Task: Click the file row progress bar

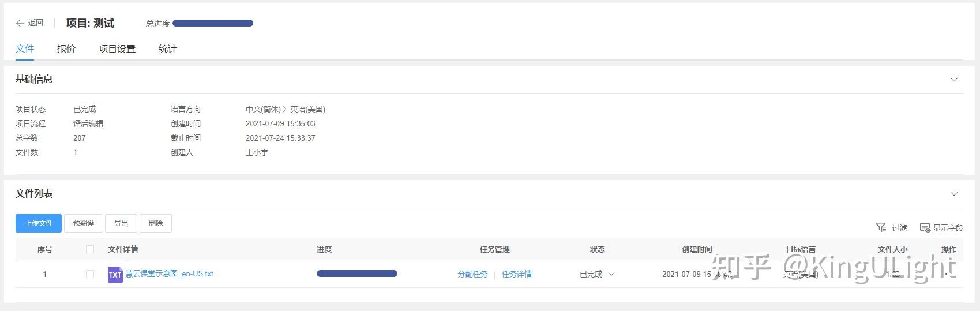Action: click(356, 273)
